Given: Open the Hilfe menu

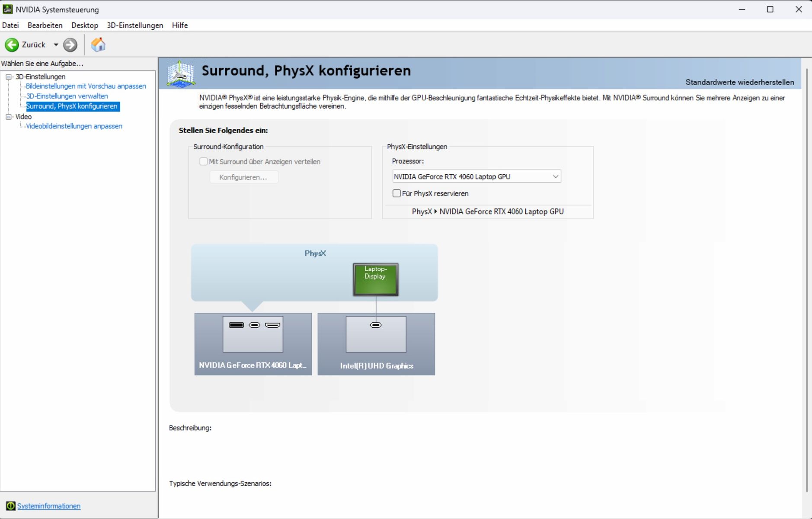Looking at the screenshot, I should click(x=180, y=25).
